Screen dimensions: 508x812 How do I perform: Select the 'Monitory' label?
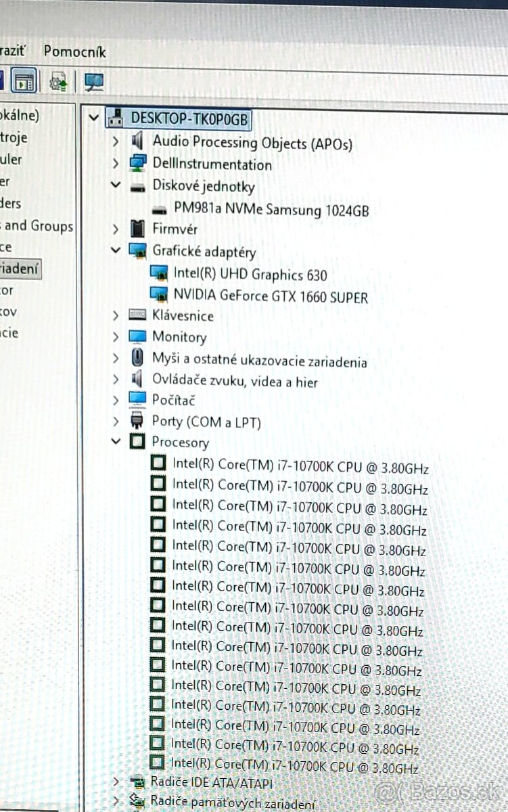pos(179,337)
